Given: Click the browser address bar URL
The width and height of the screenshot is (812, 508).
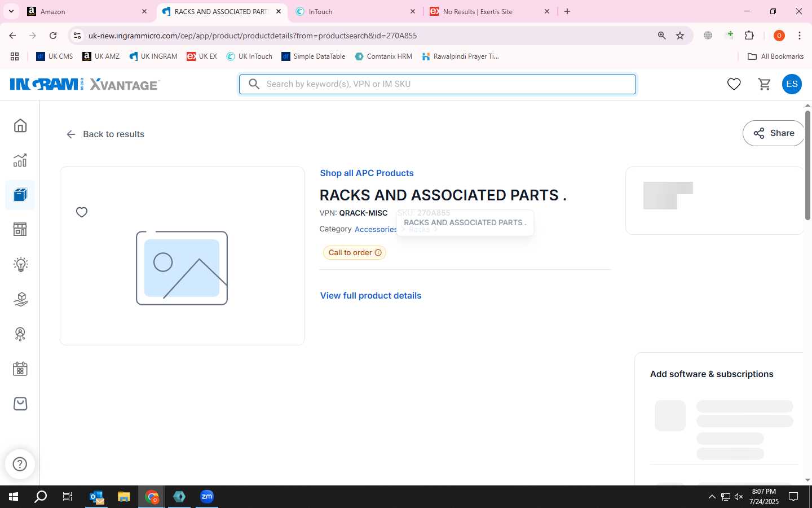Looking at the screenshot, I should [253, 36].
